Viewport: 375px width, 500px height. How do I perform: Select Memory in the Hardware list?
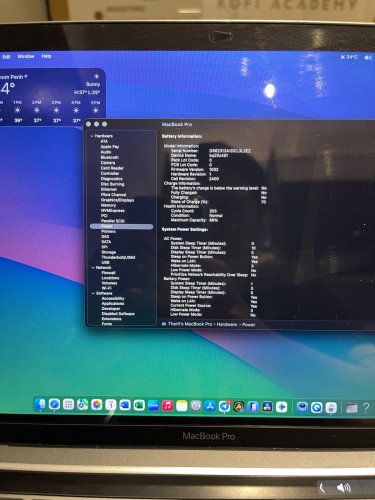[x=108, y=205]
